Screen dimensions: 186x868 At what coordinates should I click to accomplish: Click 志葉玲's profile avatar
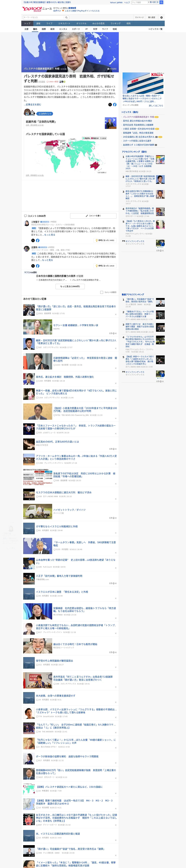[26, 249]
